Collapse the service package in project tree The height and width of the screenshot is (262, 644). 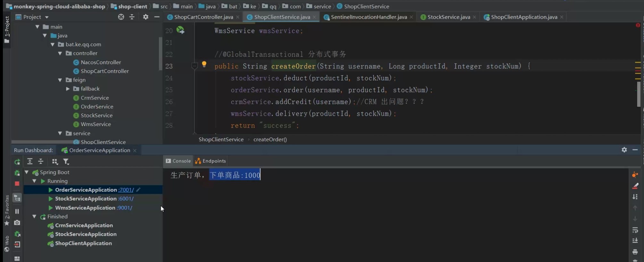(x=60, y=133)
